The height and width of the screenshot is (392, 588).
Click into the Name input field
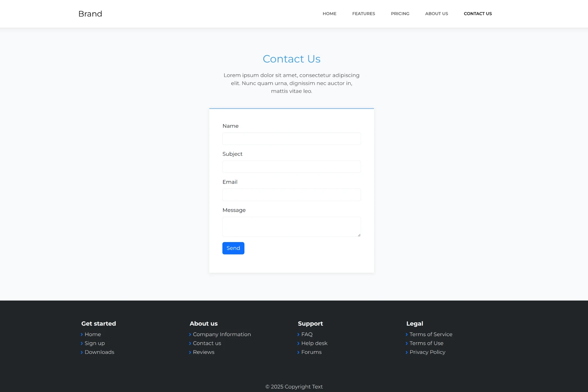[x=291, y=139]
